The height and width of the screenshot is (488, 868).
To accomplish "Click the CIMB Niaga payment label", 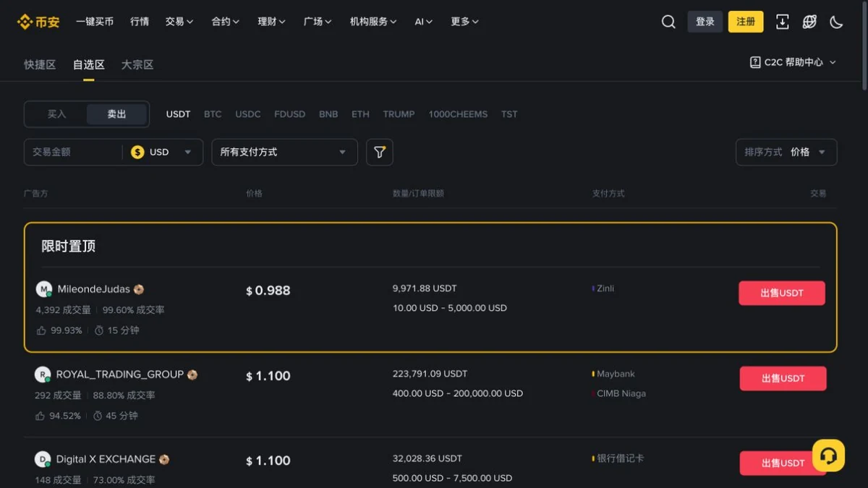I will point(621,393).
